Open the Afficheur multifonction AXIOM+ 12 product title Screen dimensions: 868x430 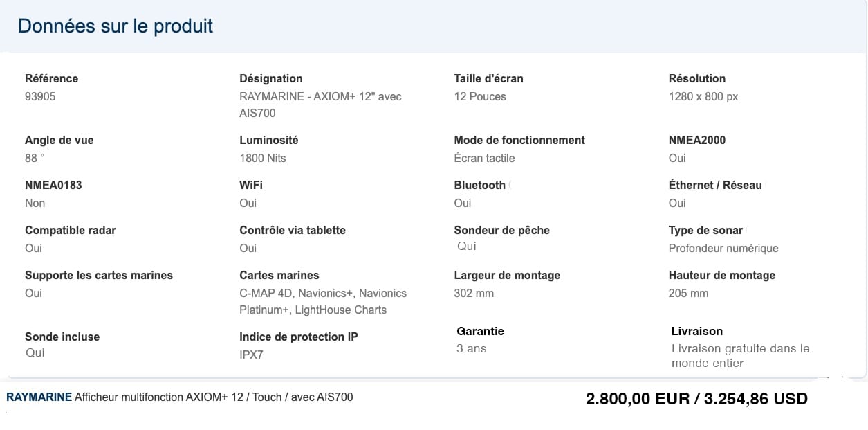(214, 397)
